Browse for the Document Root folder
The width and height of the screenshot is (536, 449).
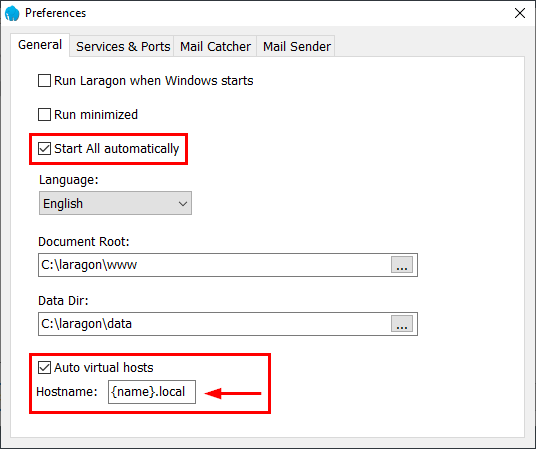point(402,265)
